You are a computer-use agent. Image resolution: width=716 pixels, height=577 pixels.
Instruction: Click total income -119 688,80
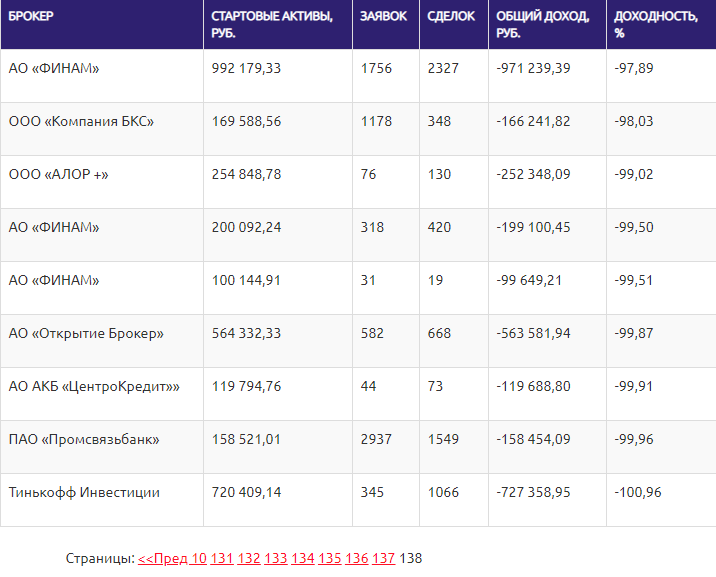pos(533,386)
